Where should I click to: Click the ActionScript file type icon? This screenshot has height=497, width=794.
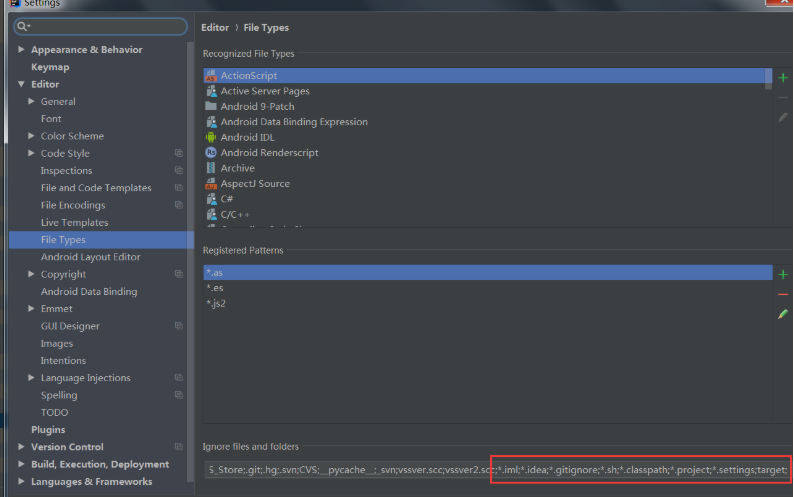(211, 75)
